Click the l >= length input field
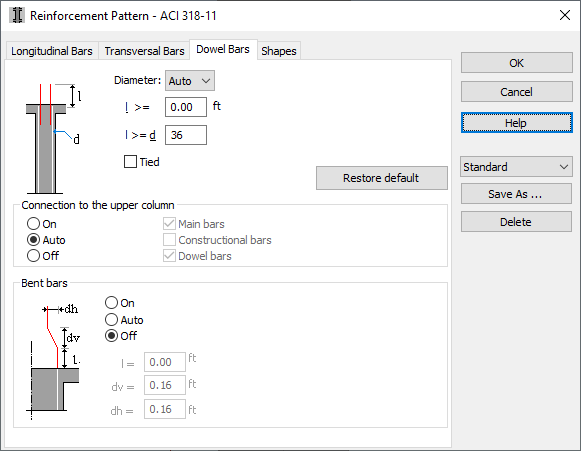The height and width of the screenshot is (451, 581). point(186,107)
